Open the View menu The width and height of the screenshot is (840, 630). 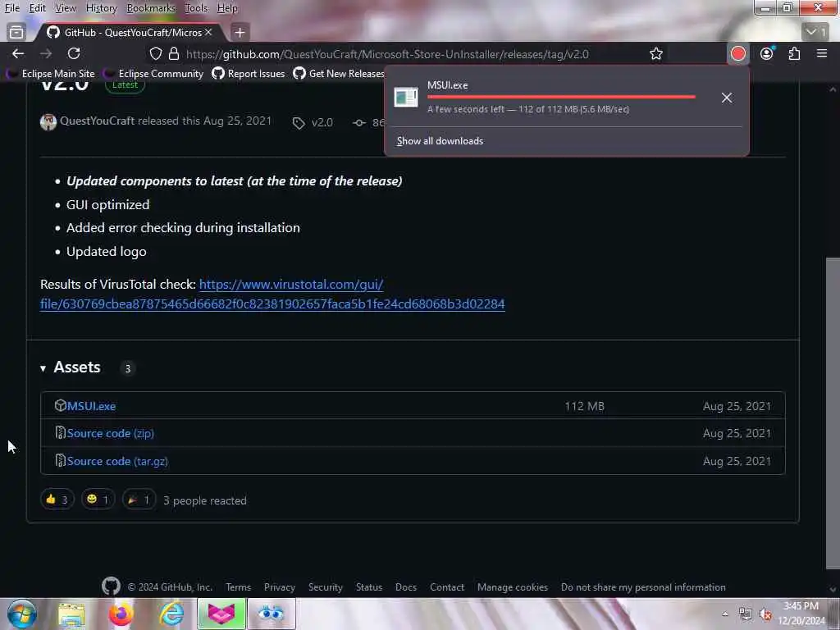66,8
